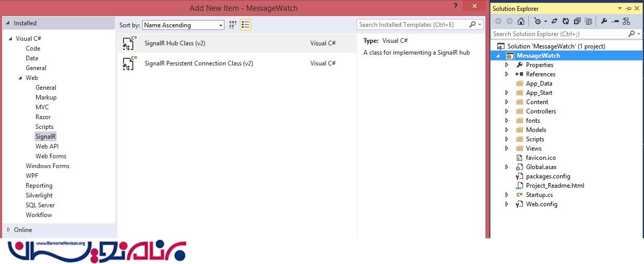Select the Web Forms category

click(51, 156)
